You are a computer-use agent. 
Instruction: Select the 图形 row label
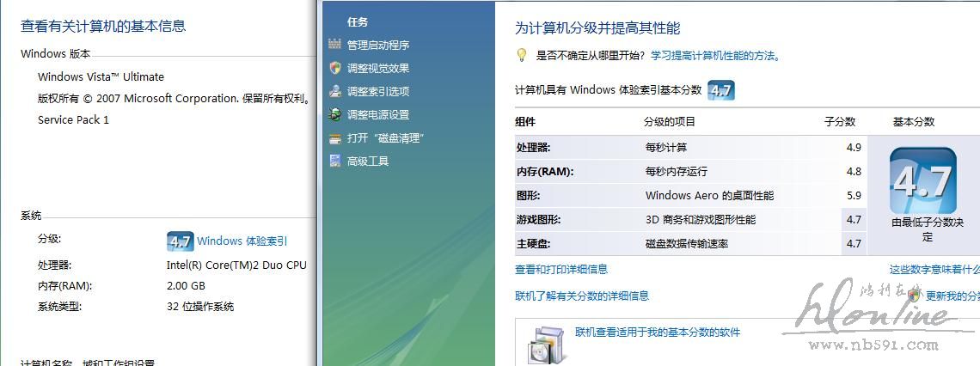tap(528, 196)
